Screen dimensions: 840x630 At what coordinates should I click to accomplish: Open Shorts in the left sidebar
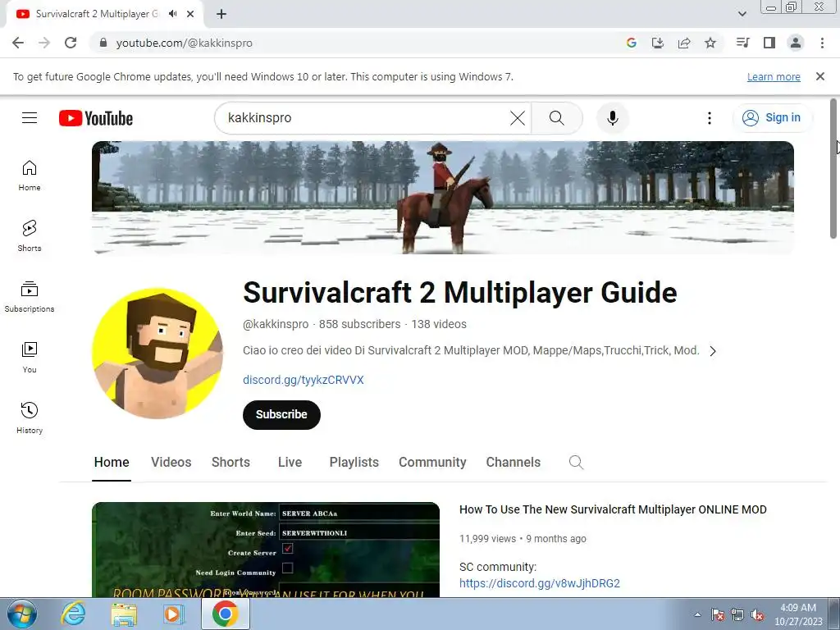click(x=30, y=235)
